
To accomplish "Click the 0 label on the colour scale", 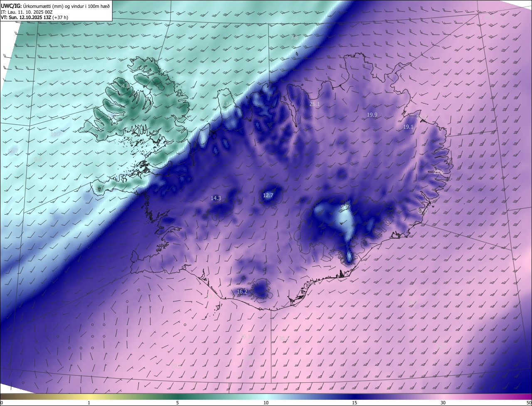I will point(2,403).
